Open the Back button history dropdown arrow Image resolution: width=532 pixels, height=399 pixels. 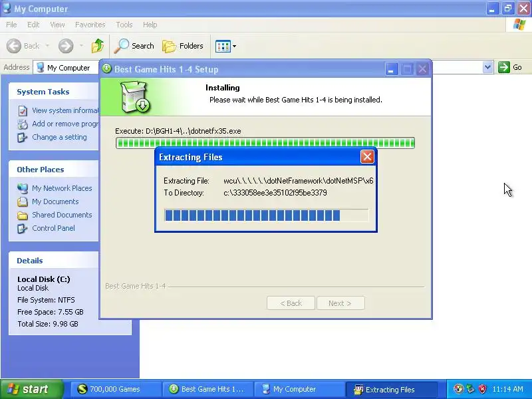(x=47, y=46)
